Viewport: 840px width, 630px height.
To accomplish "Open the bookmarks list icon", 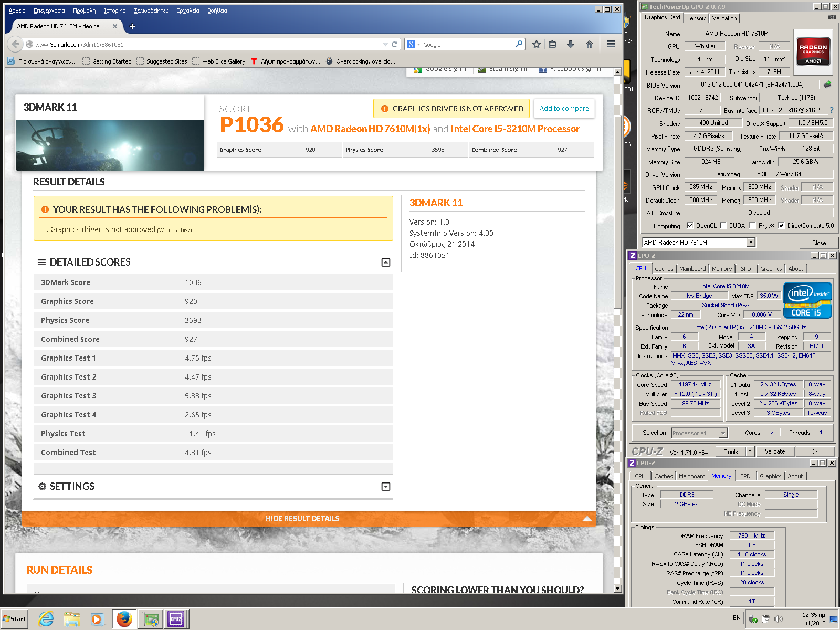I will [x=552, y=45].
